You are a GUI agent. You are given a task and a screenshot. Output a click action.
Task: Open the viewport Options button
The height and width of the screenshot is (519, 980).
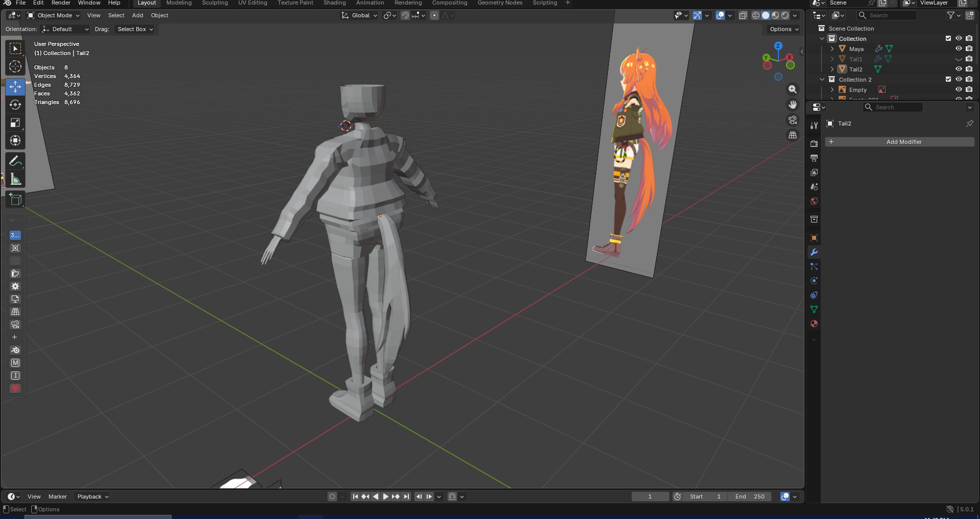(x=784, y=29)
